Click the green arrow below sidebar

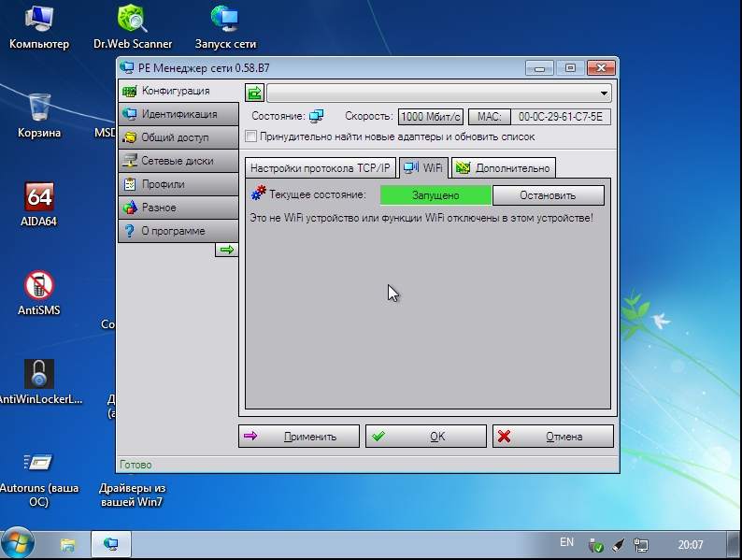[x=226, y=250]
